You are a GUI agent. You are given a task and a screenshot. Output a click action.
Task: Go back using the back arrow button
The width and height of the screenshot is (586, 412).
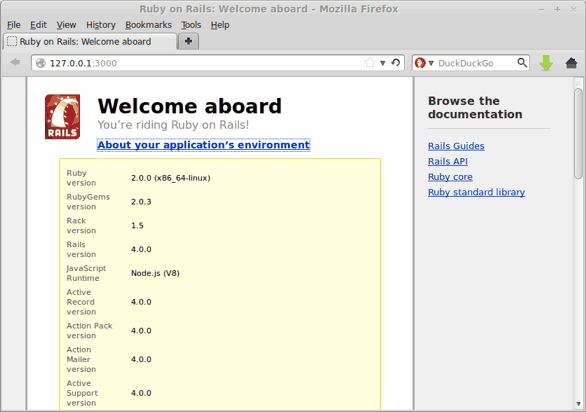15,62
